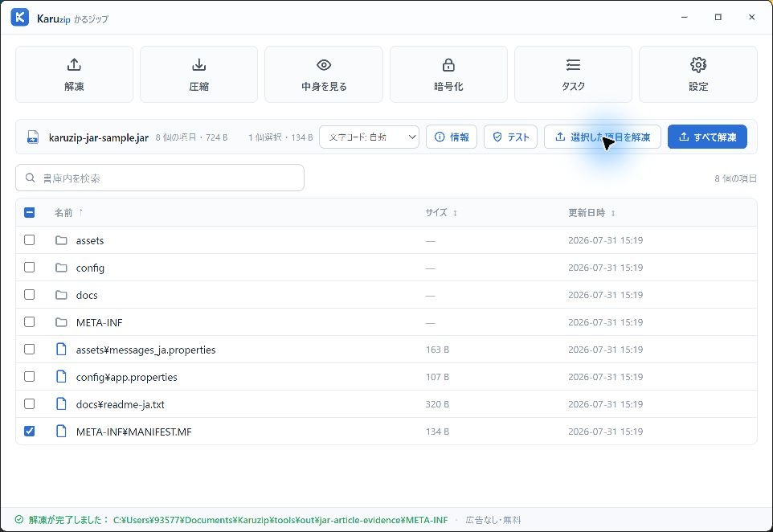Image resolution: width=773 pixels, height=532 pixels.
Task: Open the 文字コード encoding dropdown
Action: [x=370, y=137]
